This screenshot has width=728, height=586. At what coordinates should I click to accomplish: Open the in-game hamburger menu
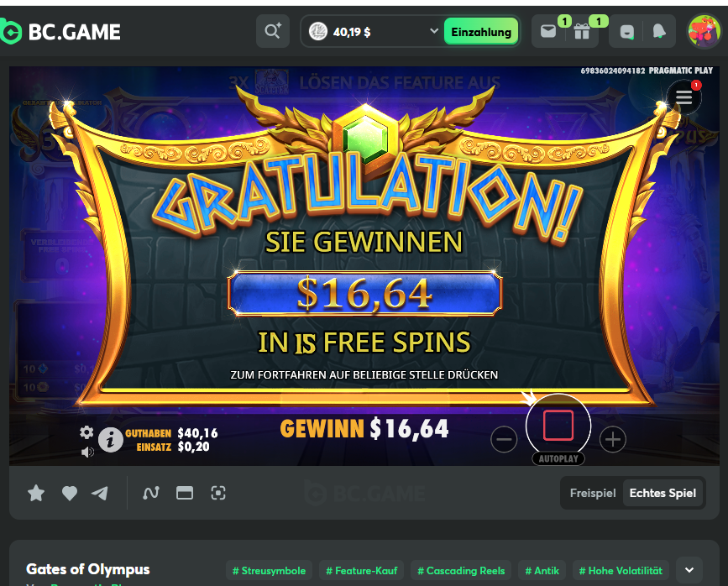pyautogui.click(x=683, y=97)
